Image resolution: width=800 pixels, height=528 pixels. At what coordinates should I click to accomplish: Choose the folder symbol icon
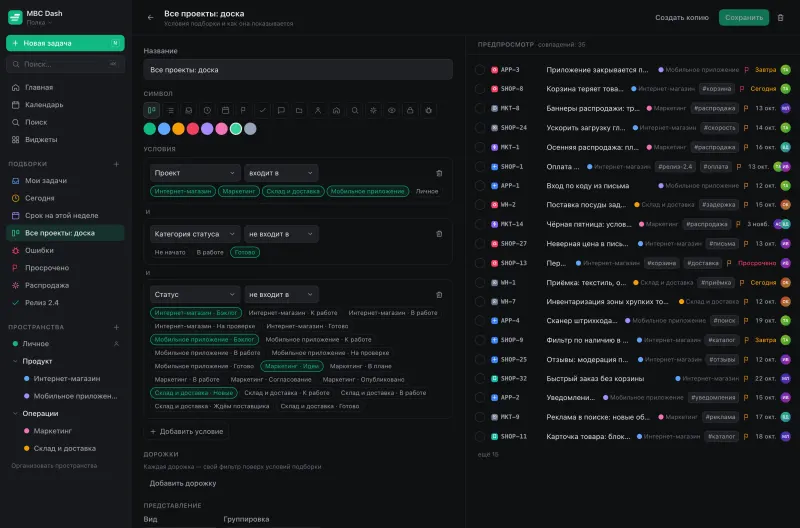pos(299,110)
